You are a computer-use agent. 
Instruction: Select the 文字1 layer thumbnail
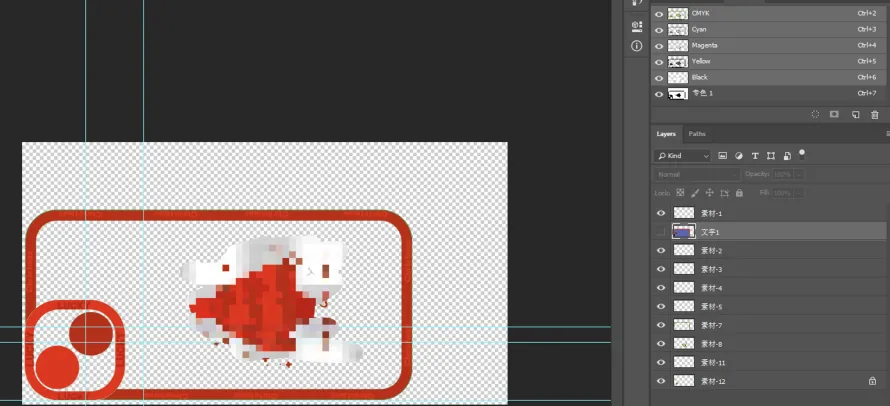point(683,232)
